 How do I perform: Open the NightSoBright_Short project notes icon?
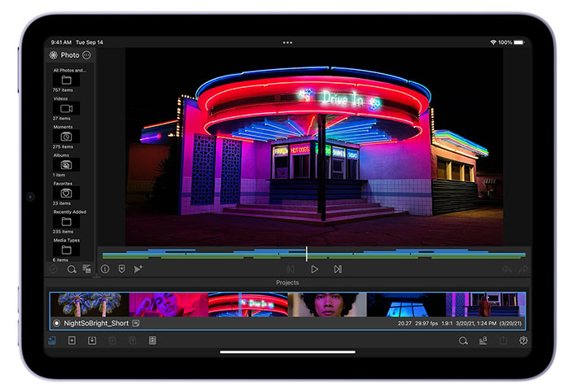(136, 323)
